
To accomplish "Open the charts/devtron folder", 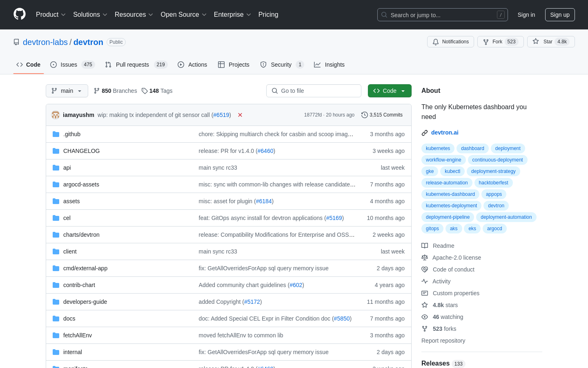I will pos(81,235).
